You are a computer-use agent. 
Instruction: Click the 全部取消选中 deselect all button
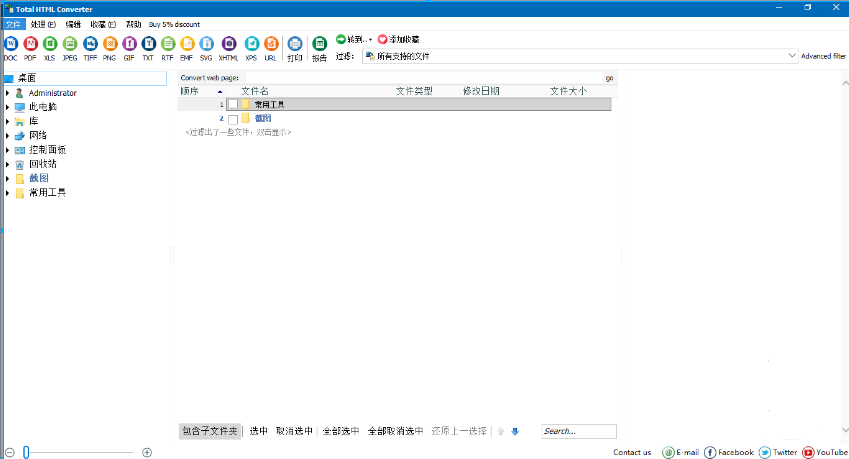[x=395, y=431]
